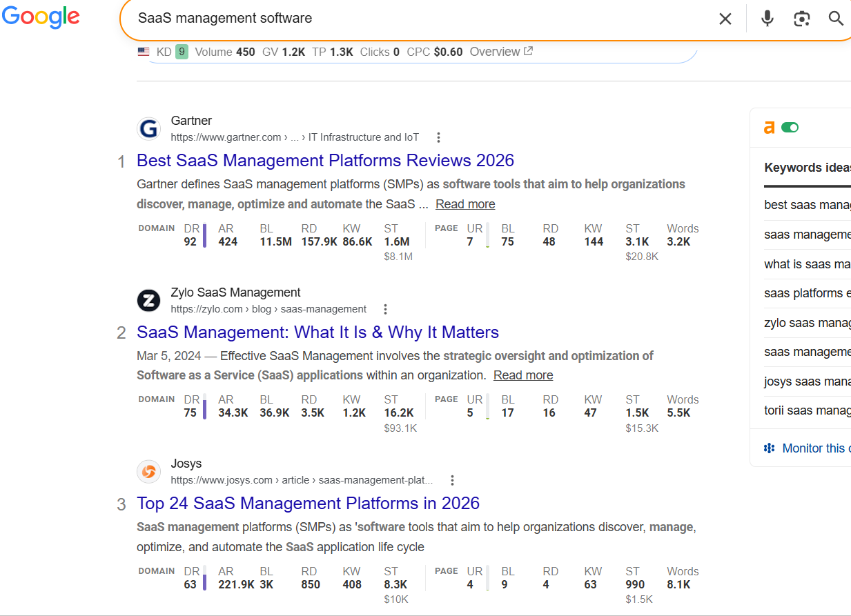Click keyword idea 'what is saas ma...'
The height and width of the screenshot is (616, 851).
tap(808, 264)
